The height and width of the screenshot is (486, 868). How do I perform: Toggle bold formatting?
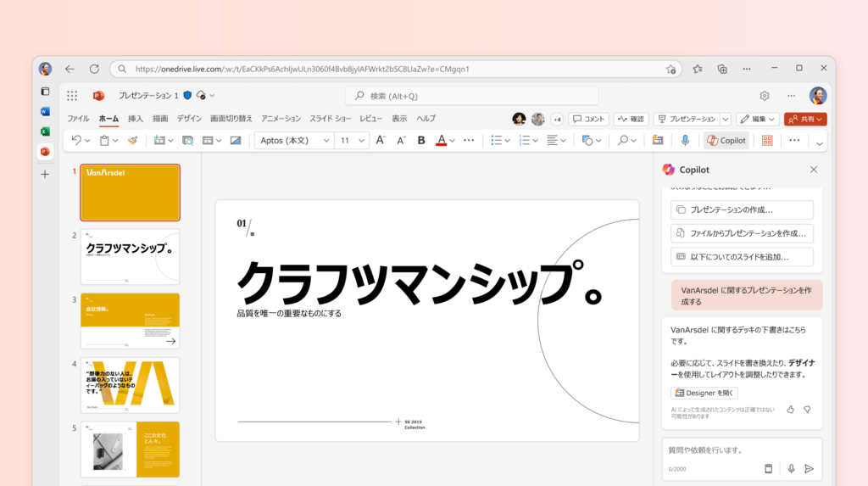[421, 141]
